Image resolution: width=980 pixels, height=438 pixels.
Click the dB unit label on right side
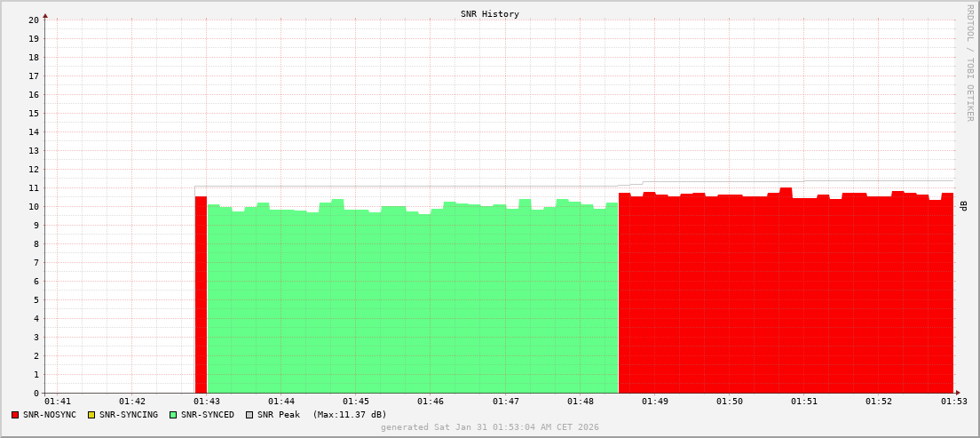[x=963, y=206]
